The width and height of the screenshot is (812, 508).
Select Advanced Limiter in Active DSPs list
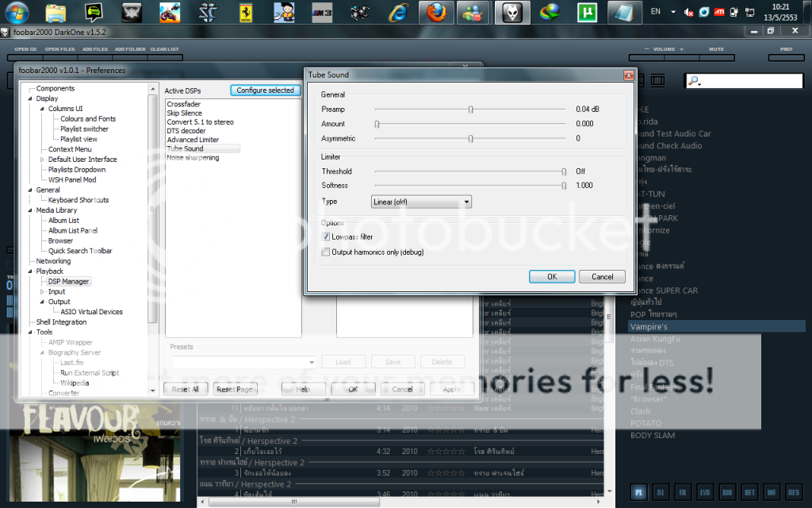click(x=193, y=140)
